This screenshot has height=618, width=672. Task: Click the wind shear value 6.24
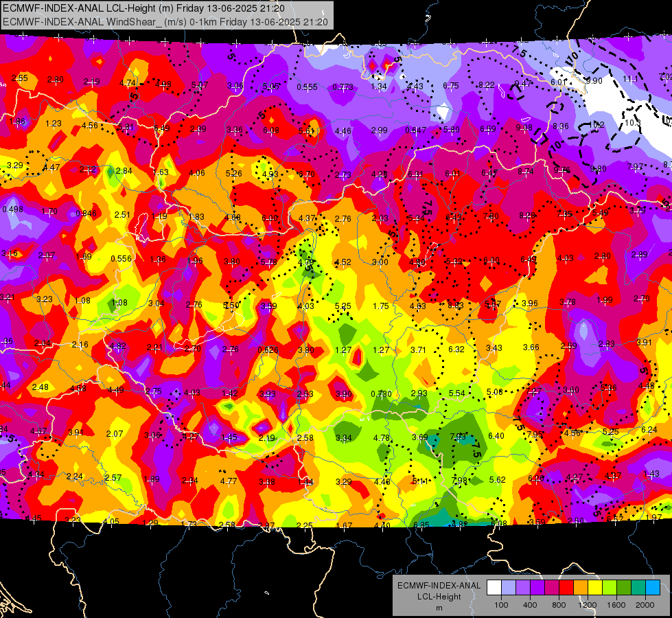click(x=649, y=430)
